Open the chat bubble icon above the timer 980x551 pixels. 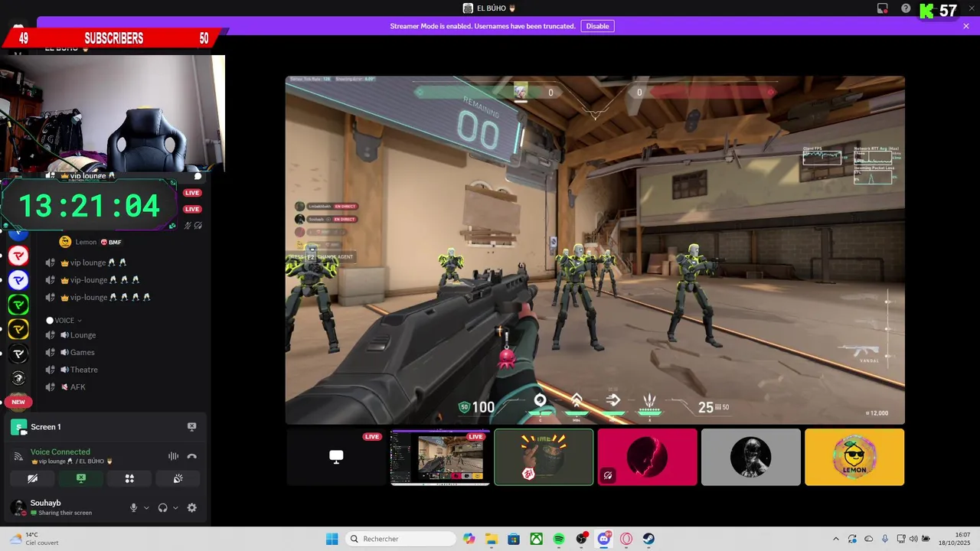tap(198, 176)
